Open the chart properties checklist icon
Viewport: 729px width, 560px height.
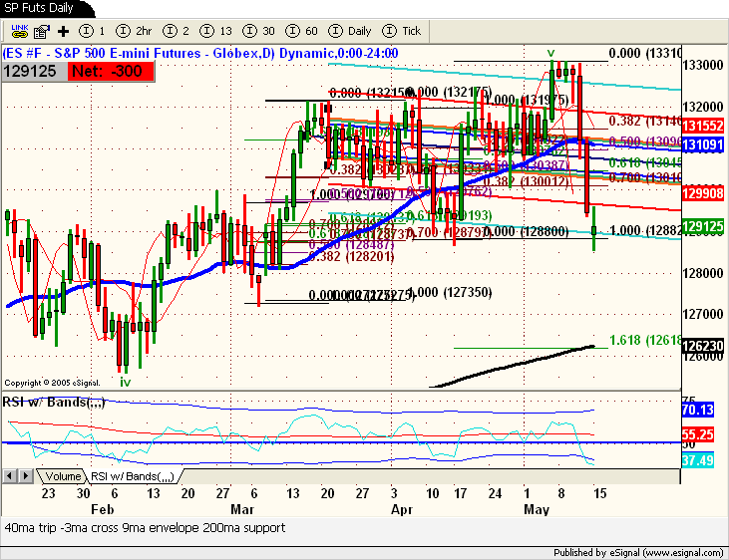coord(41,31)
